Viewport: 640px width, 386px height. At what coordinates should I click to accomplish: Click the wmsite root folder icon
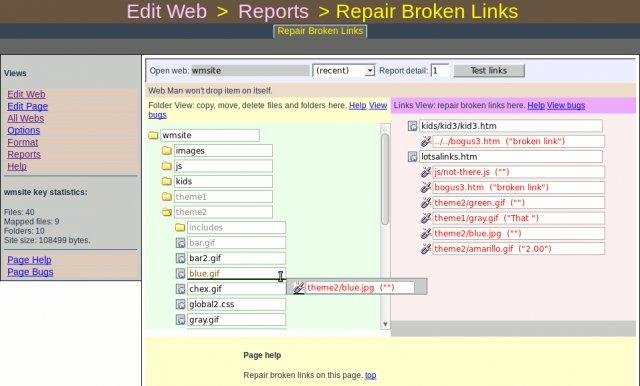tap(153, 135)
